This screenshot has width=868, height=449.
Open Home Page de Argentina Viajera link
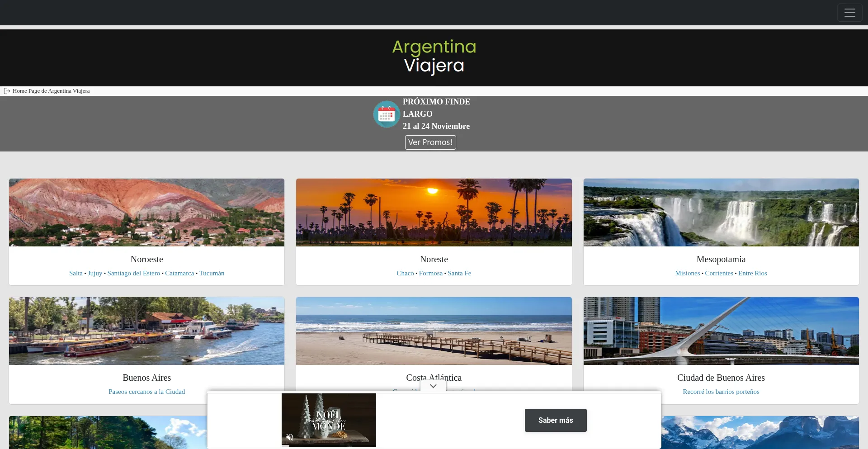coord(51,91)
